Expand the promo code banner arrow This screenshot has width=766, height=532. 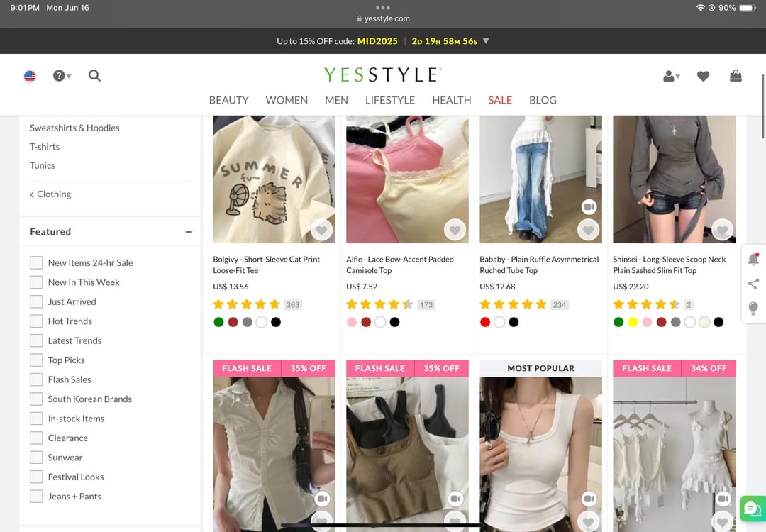pyautogui.click(x=486, y=41)
